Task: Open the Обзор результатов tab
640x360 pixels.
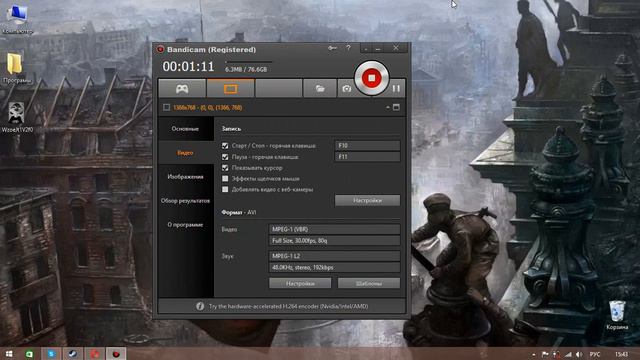Action: [x=185, y=201]
